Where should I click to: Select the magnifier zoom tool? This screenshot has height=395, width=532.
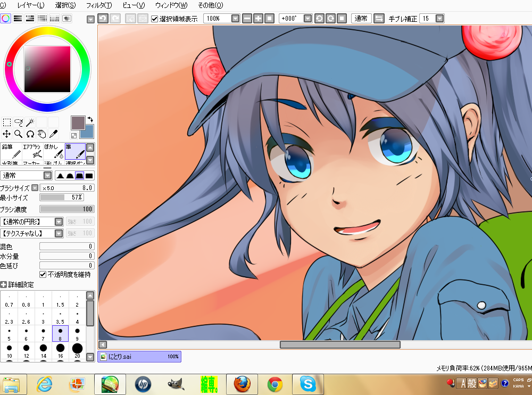click(x=18, y=134)
